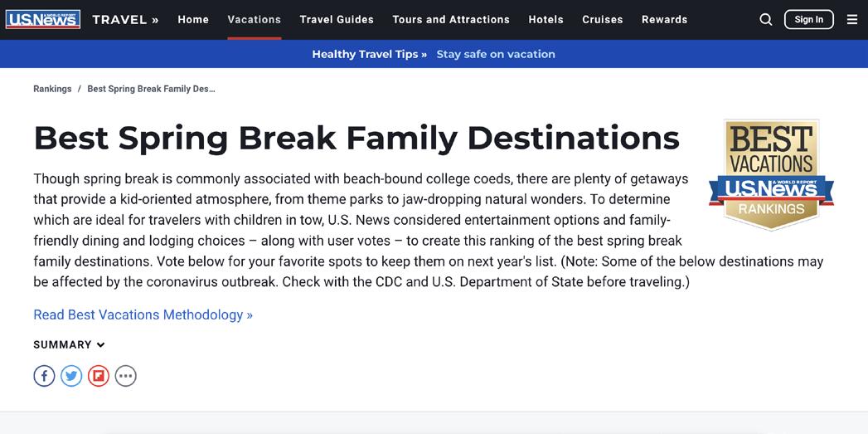This screenshot has height=434, width=868.
Task: Click the Rankings breadcrumb link
Action: (52, 89)
